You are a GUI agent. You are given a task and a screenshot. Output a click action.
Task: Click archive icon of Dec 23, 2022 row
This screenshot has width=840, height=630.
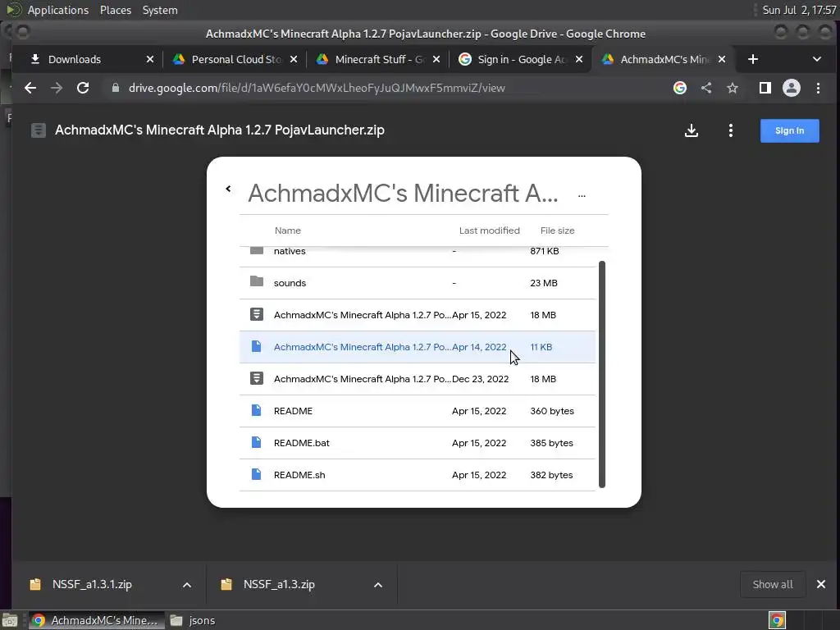[257, 379]
